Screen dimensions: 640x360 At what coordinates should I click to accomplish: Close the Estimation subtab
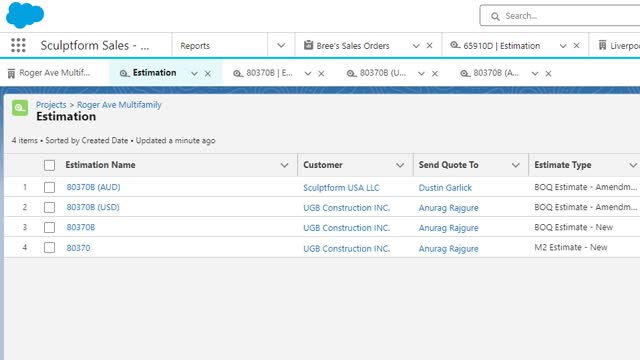[208, 73]
